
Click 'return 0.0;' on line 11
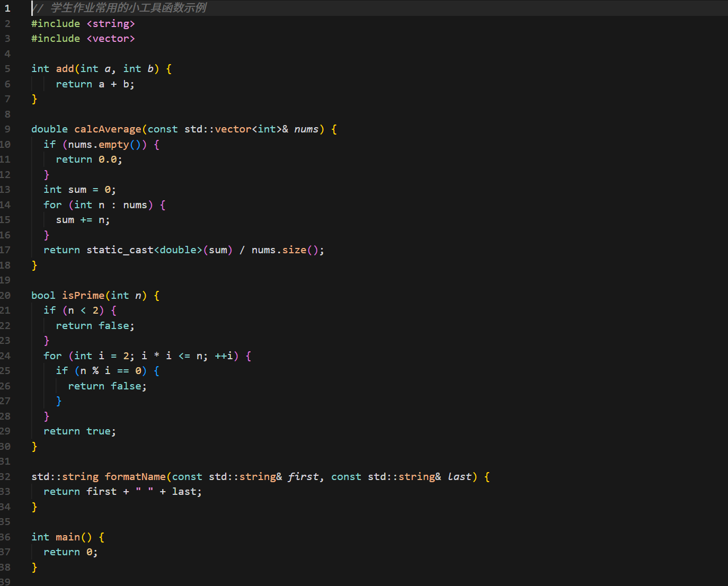89,159
